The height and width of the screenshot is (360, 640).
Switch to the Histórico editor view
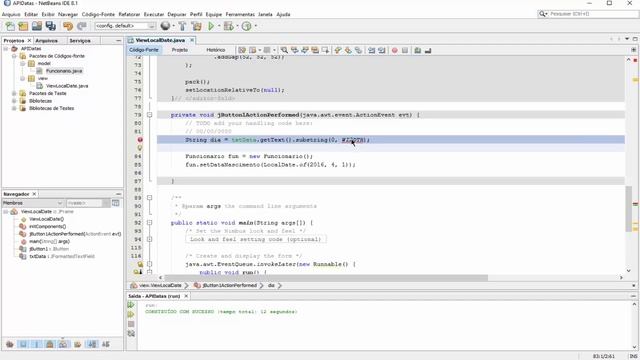click(x=216, y=50)
